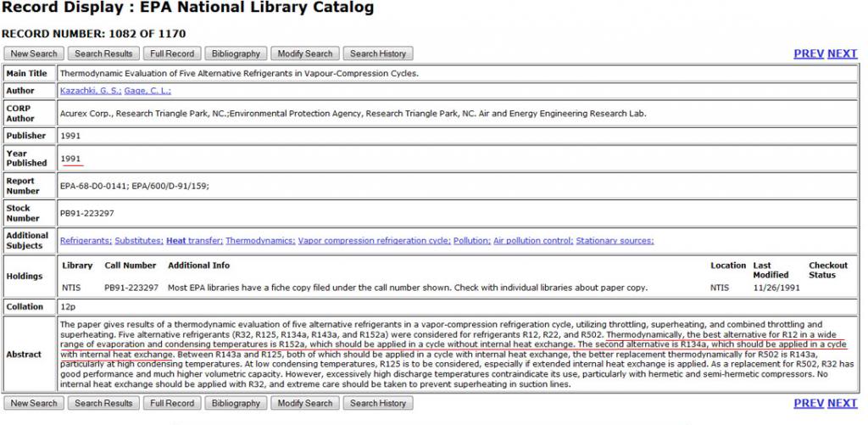Click report number EPA-68-D0-0141 text
Image resolution: width=868 pixels, height=425 pixels.
point(95,186)
